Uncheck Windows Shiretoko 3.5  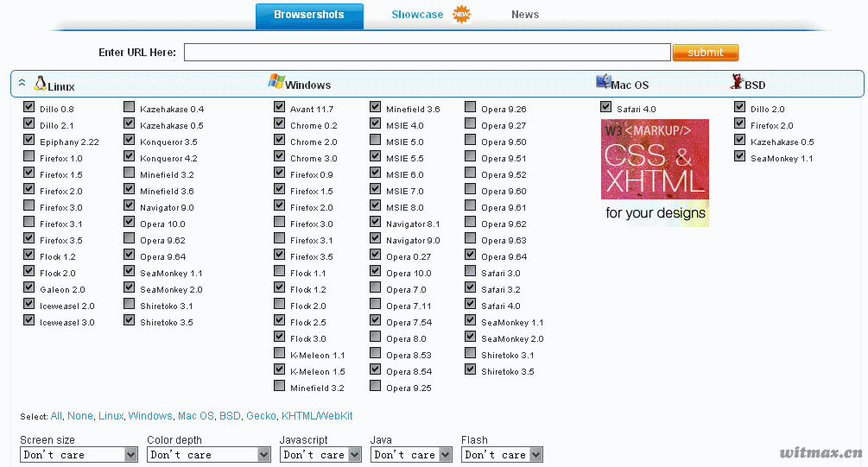tap(470, 369)
